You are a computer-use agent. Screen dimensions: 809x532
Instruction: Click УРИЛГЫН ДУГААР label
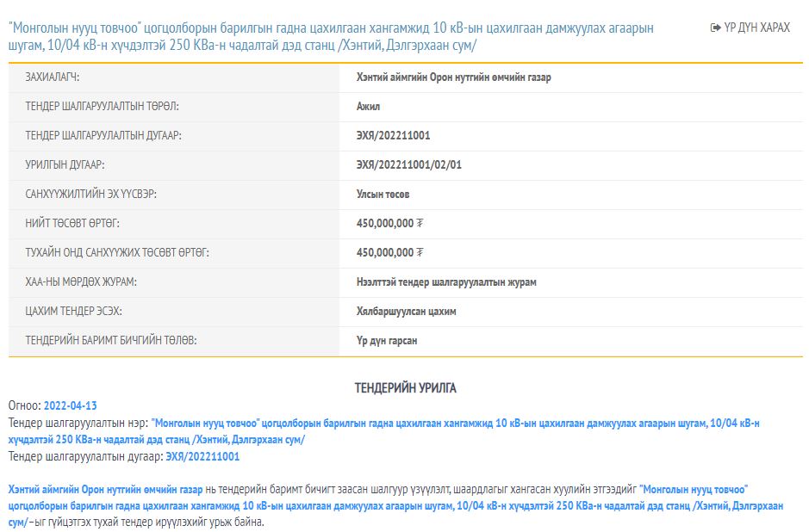tap(65, 165)
